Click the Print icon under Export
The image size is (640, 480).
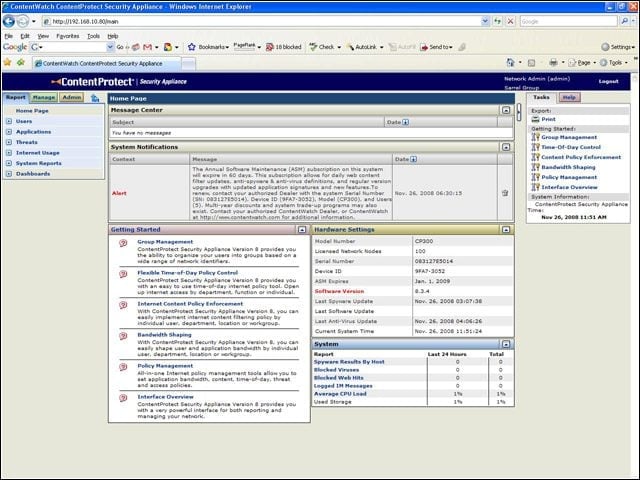click(536, 119)
